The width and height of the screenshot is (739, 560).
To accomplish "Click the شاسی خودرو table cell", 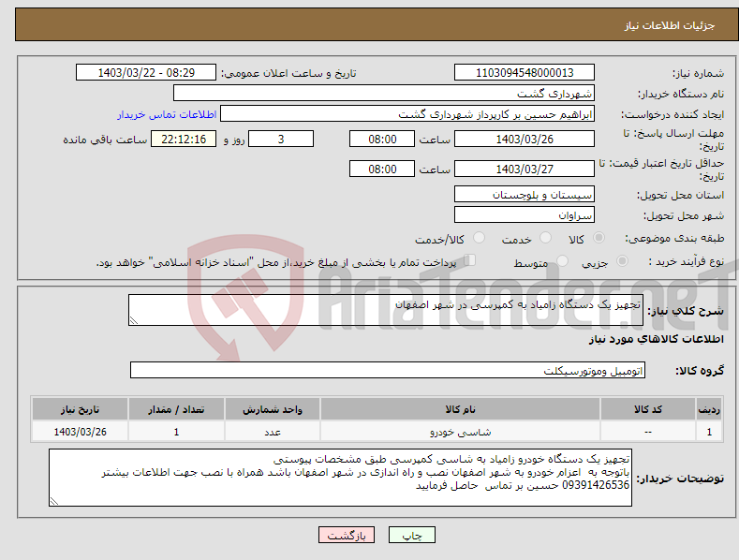I will 460,432.
